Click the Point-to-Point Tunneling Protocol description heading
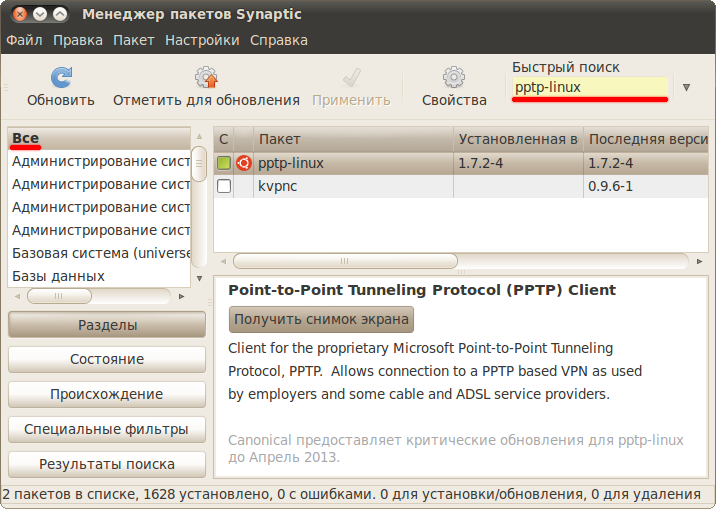The height and width of the screenshot is (509, 716). tap(422, 290)
